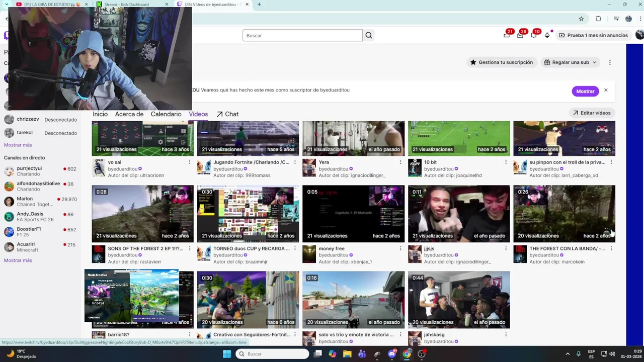Image resolution: width=644 pixels, height=362 pixels.
Task: Pop out the Chat tab
Action: [227, 114]
